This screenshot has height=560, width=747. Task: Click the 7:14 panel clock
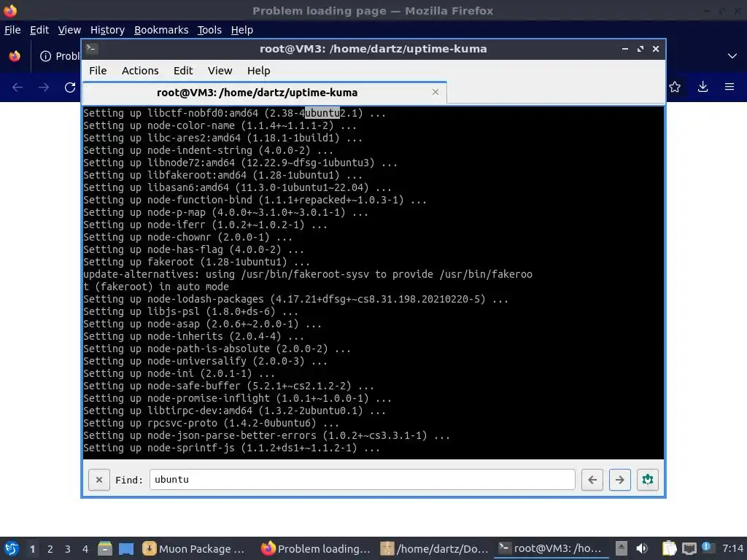tap(732, 548)
